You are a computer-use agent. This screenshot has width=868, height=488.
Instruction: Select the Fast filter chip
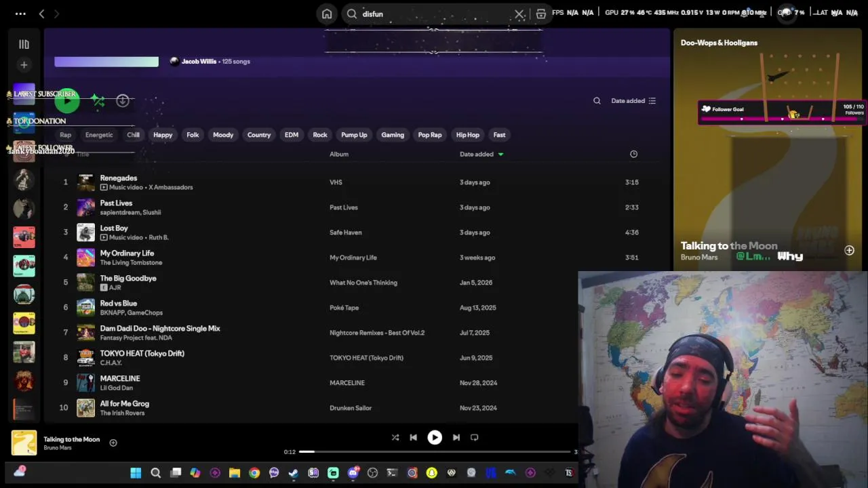[499, 135]
